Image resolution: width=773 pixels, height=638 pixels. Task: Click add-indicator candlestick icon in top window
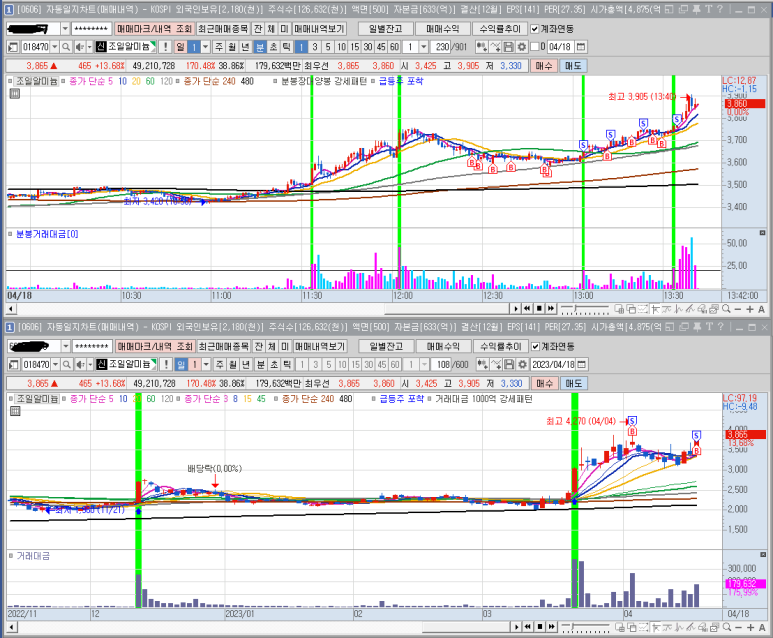click(x=482, y=47)
